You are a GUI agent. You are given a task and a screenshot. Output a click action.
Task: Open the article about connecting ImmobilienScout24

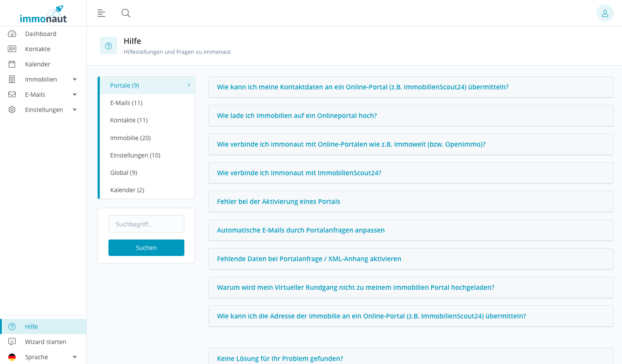tap(299, 173)
